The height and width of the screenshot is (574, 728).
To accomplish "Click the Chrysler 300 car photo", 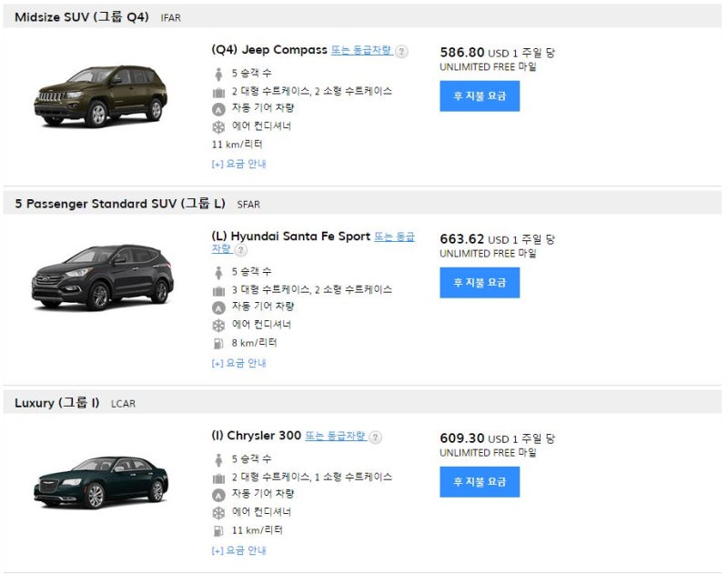I will click(x=103, y=479).
